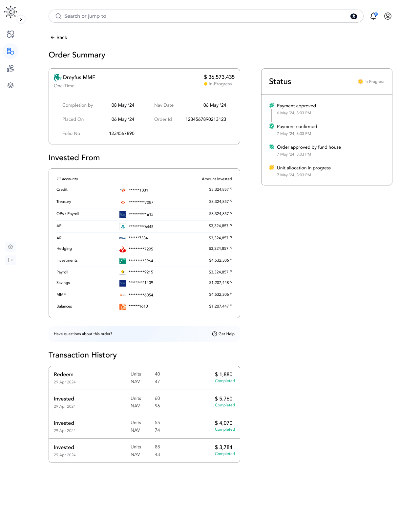Click the Unit allocation in progress step

point(304,168)
